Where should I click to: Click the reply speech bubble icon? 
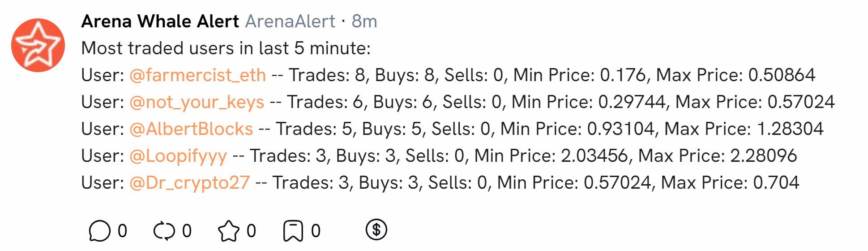coord(99,231)
